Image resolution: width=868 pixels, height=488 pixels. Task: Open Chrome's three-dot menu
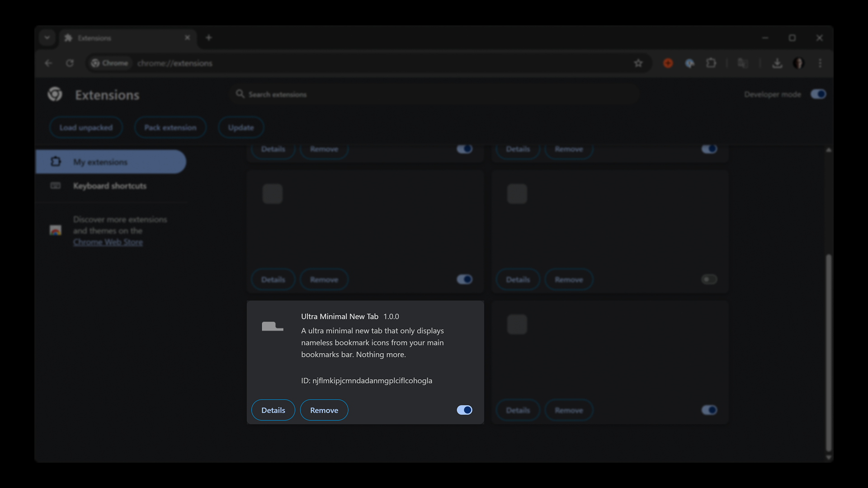pos(820,63)
